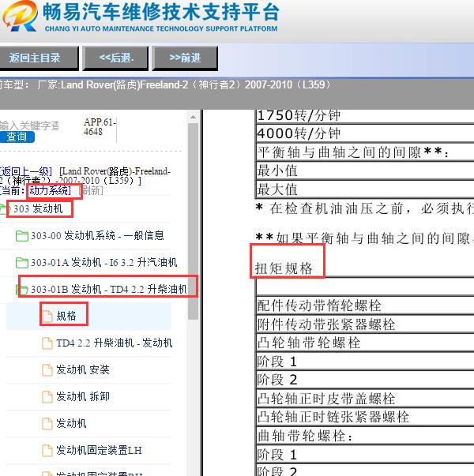
Task: Click the 最大值 table cell
Action: 365,189
